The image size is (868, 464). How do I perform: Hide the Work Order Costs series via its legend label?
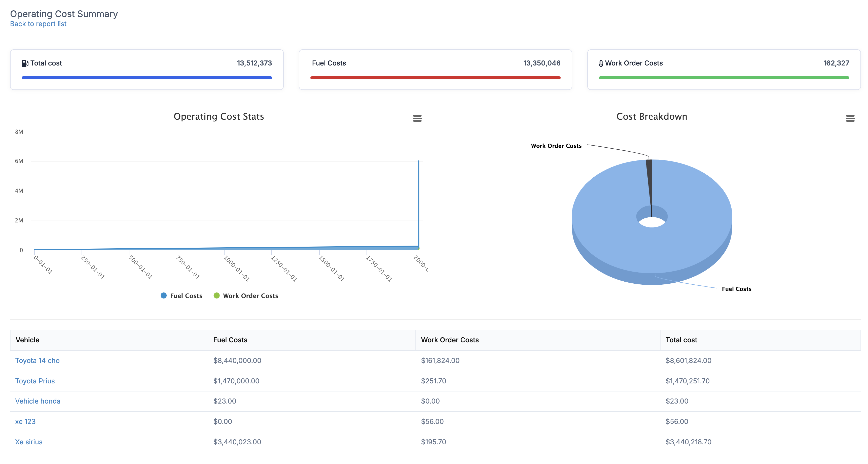250,296
